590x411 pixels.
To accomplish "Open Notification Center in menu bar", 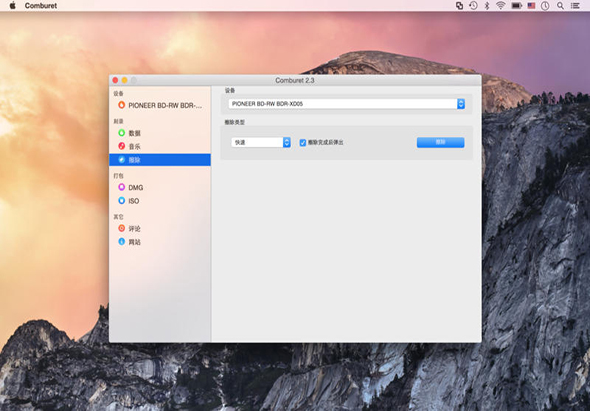I will coord(575,6).
